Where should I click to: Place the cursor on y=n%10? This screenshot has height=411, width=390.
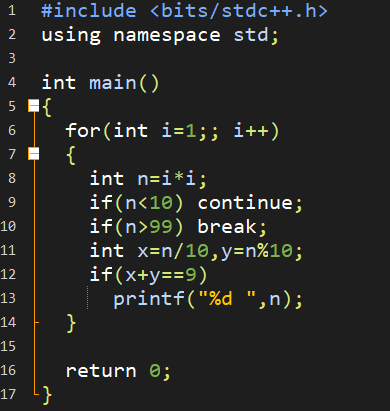[257, 251]
